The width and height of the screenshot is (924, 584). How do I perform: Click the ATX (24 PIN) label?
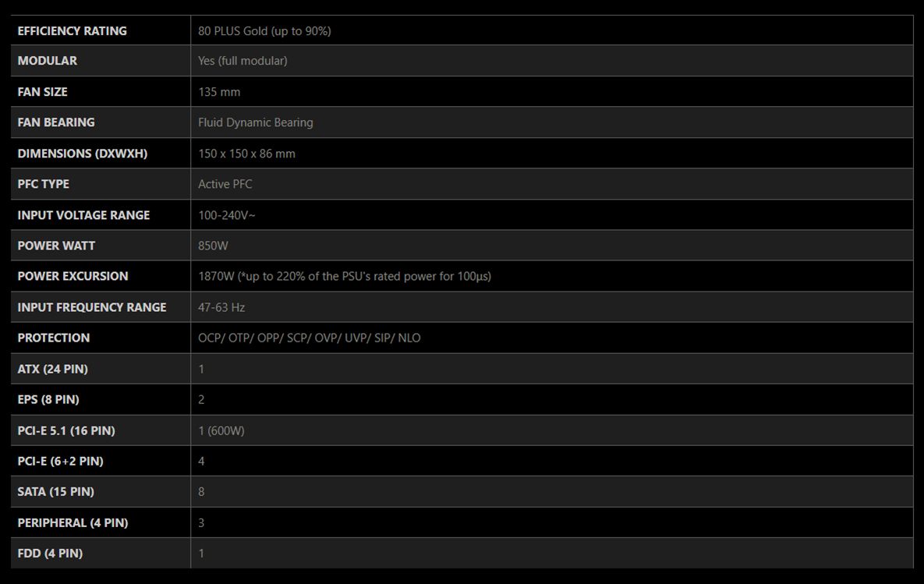[52, 370]
